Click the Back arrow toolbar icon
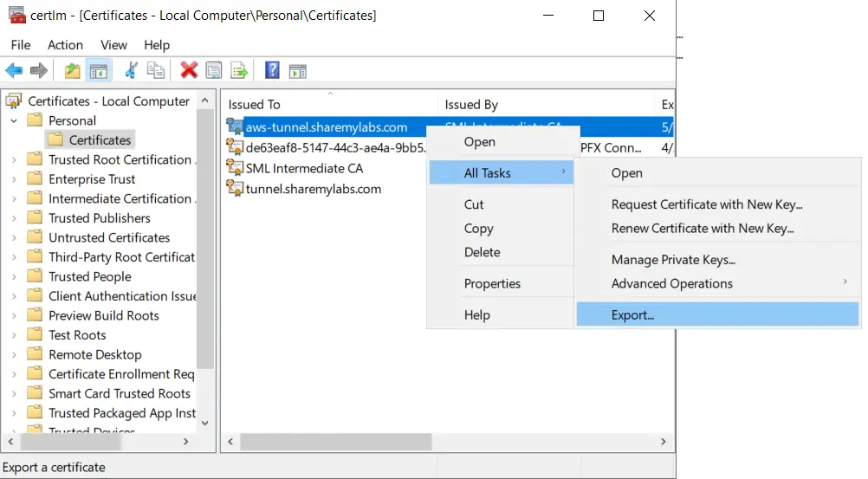The height and width of the screenshot is (479, 868). [14, 71]
